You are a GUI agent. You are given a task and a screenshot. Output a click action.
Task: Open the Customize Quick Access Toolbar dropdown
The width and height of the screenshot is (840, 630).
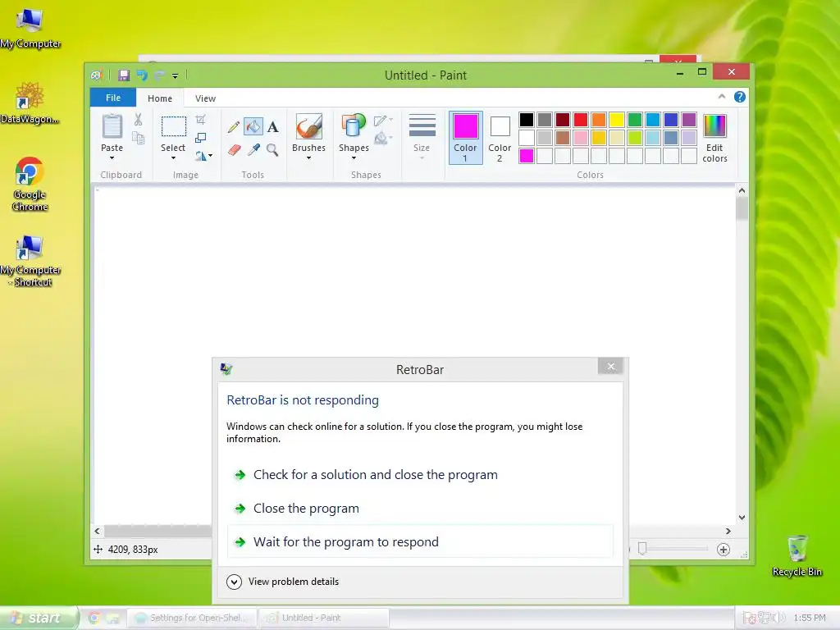pos(176,76)
